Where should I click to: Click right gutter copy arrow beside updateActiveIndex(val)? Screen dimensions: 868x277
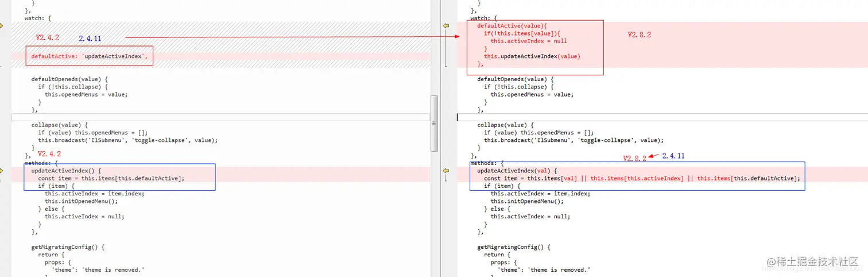pyautogui.click(x=445, y=171)
